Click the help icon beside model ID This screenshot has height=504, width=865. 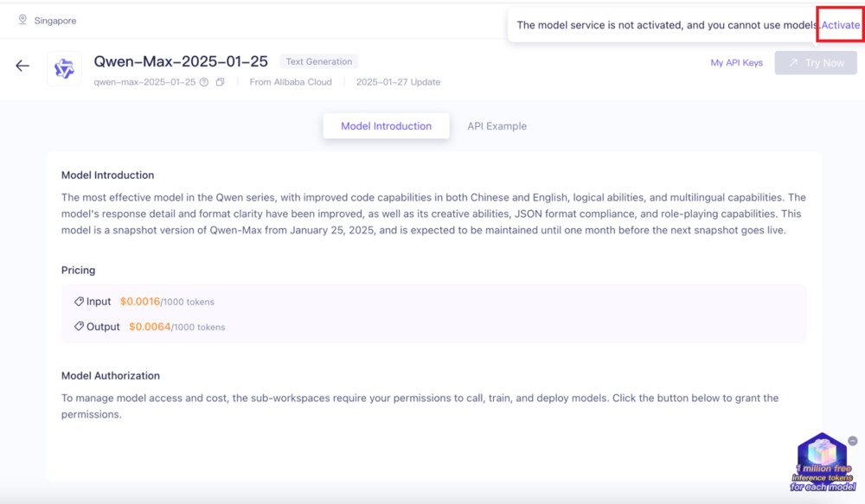click(x=204, y=82)
